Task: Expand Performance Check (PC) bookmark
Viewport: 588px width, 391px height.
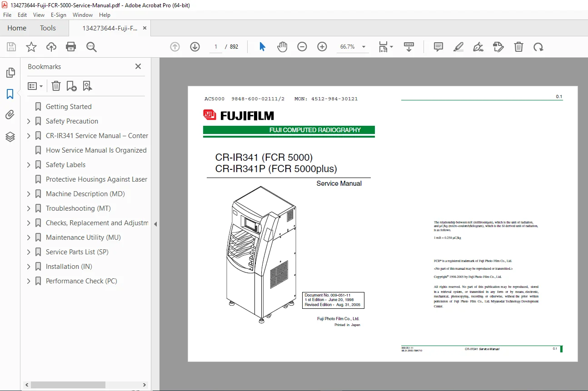Action: (29, 281)
